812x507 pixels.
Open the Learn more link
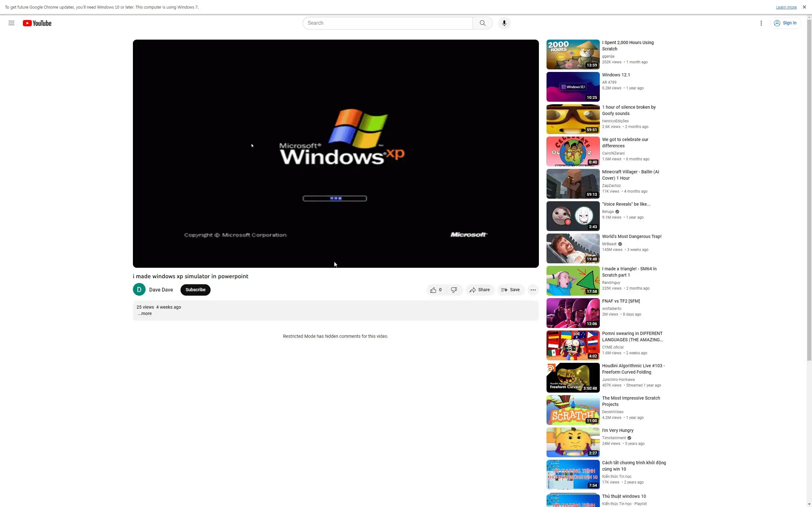786,7
